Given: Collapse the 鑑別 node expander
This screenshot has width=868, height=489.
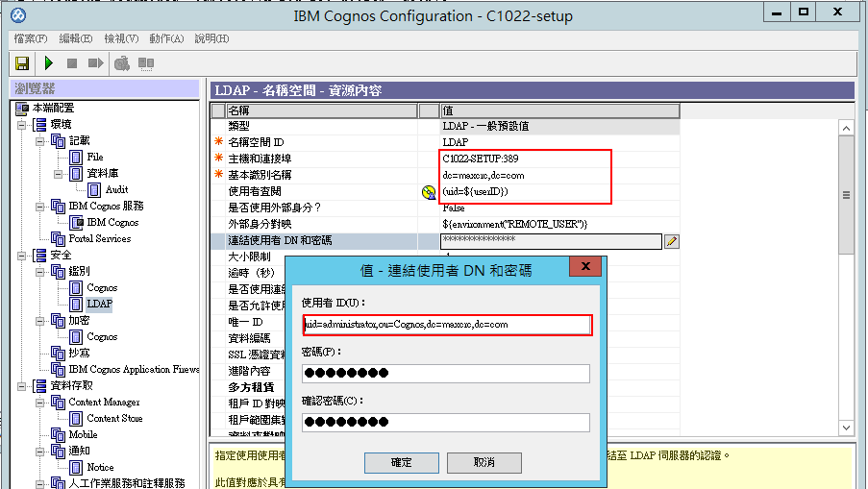Looking at the screenshot, I should pos(39,272).
